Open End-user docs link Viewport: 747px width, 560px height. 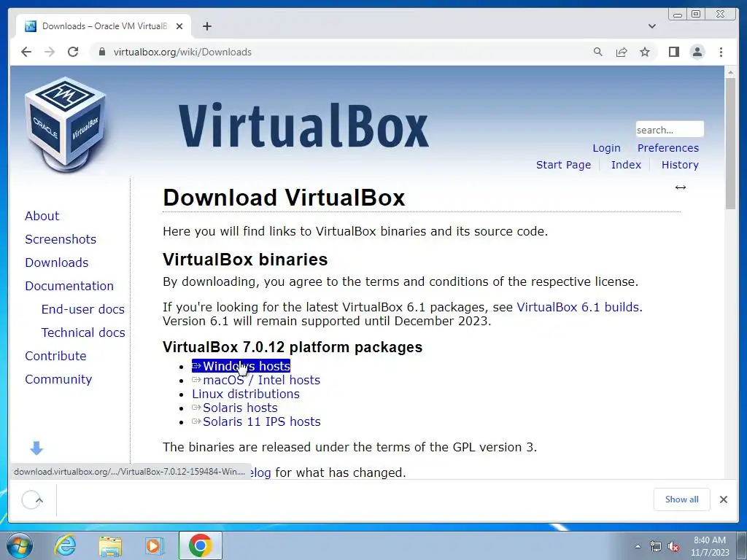click(83, 309)
